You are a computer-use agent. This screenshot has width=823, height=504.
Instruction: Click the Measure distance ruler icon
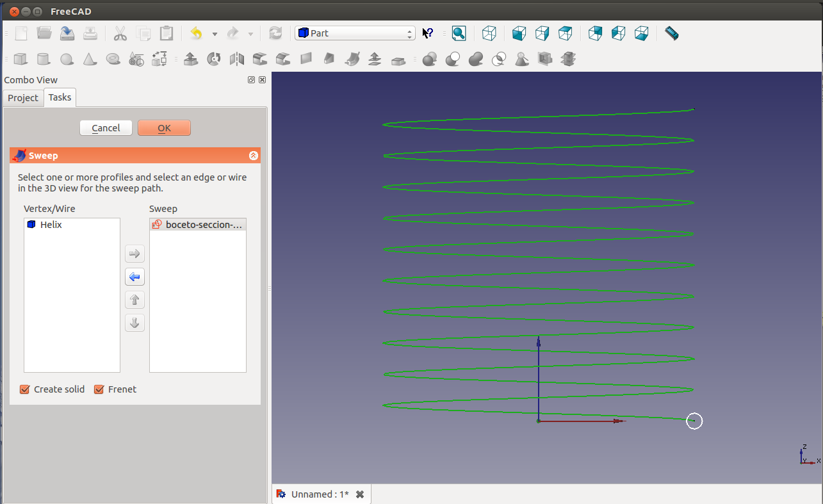click(671, 33)
